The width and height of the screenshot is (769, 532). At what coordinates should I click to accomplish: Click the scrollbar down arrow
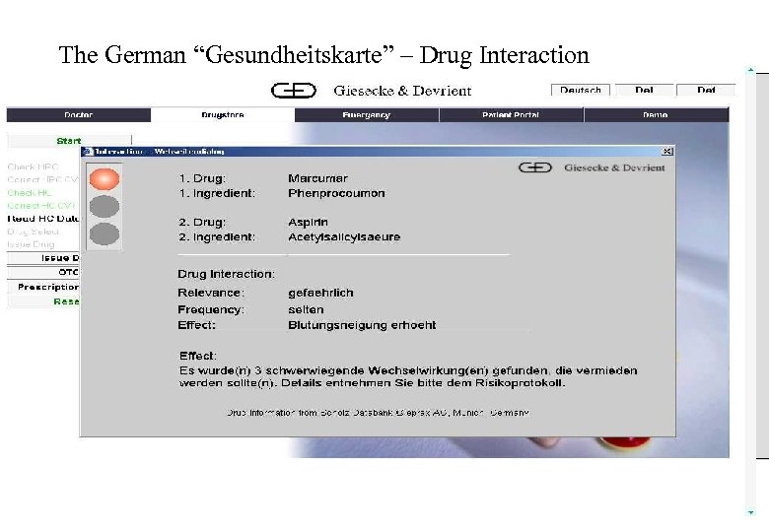click(750, 512)
